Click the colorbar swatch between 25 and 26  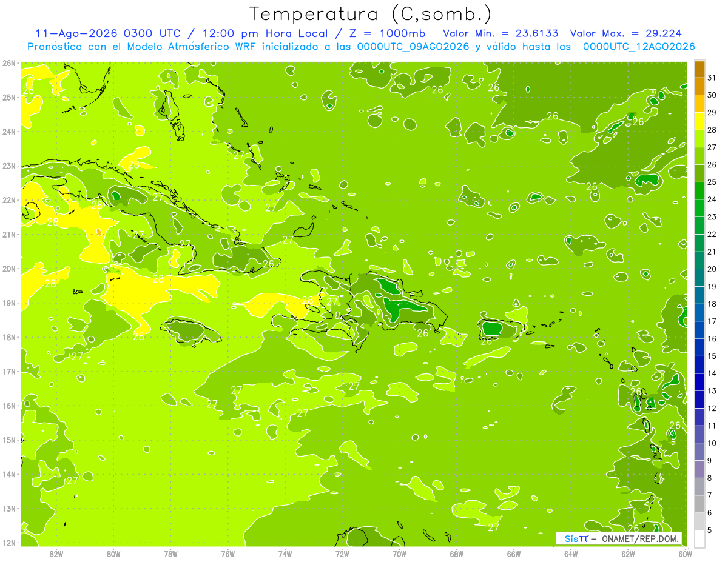tap(699, 173)
